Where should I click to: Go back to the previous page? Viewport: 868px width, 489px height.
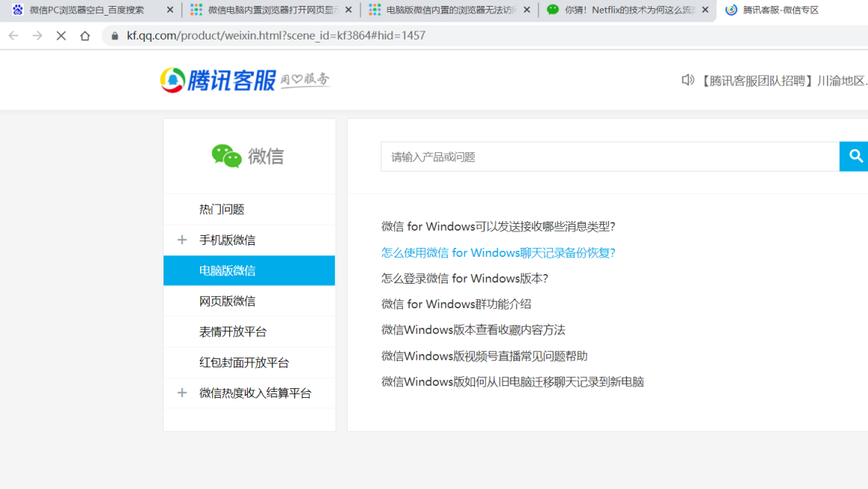pyautogui.click(x=13, y=35)
